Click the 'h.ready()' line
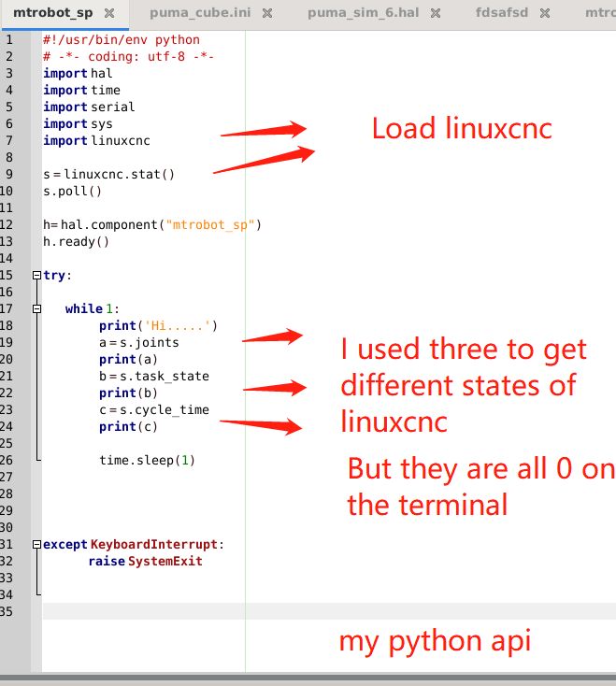Image resolution: width=616 pixels, height=686 pixels. point(76,241)
